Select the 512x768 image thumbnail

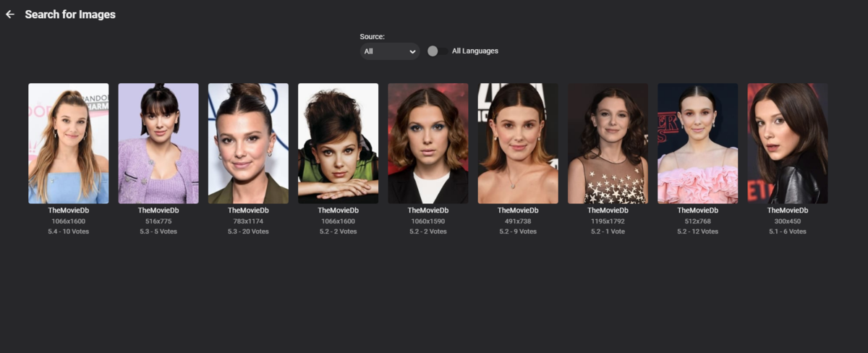[697, 143]
